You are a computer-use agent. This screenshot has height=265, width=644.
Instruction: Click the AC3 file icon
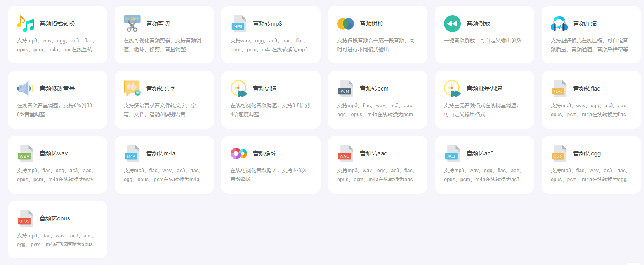pos(452,153)
